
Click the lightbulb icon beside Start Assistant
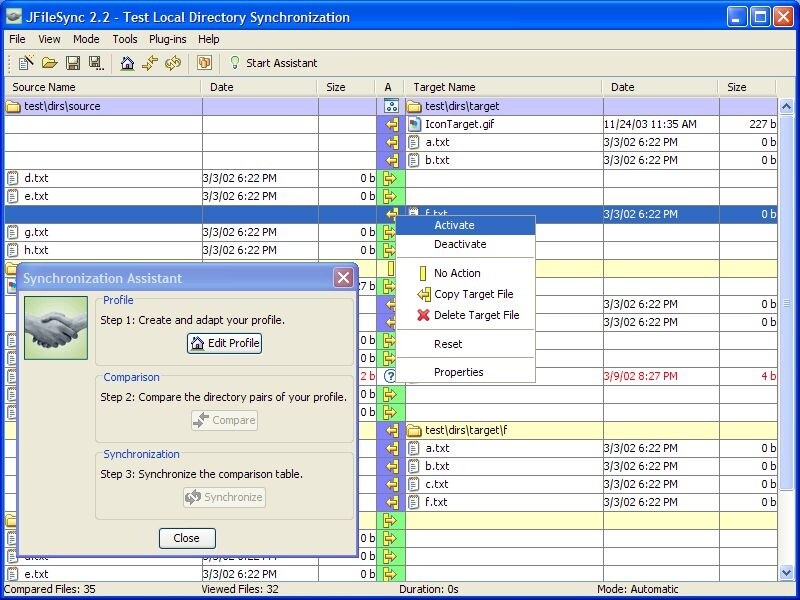(x=233, y=62)
